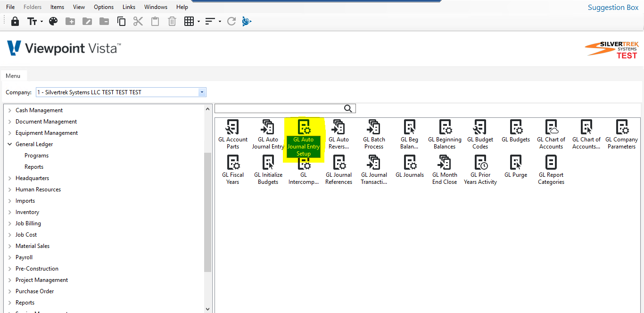Open GL Initialize Budgets
Viewport: 644px width, 313px height.
268,170
